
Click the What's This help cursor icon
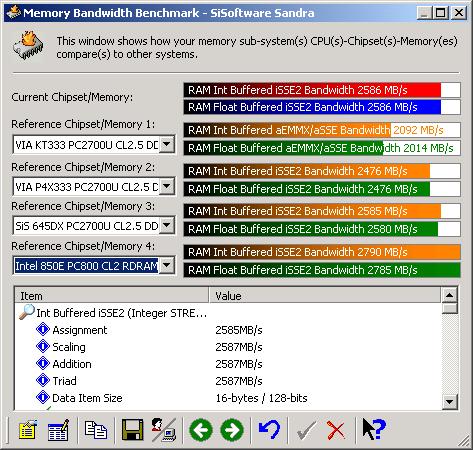tap(374, 429)
